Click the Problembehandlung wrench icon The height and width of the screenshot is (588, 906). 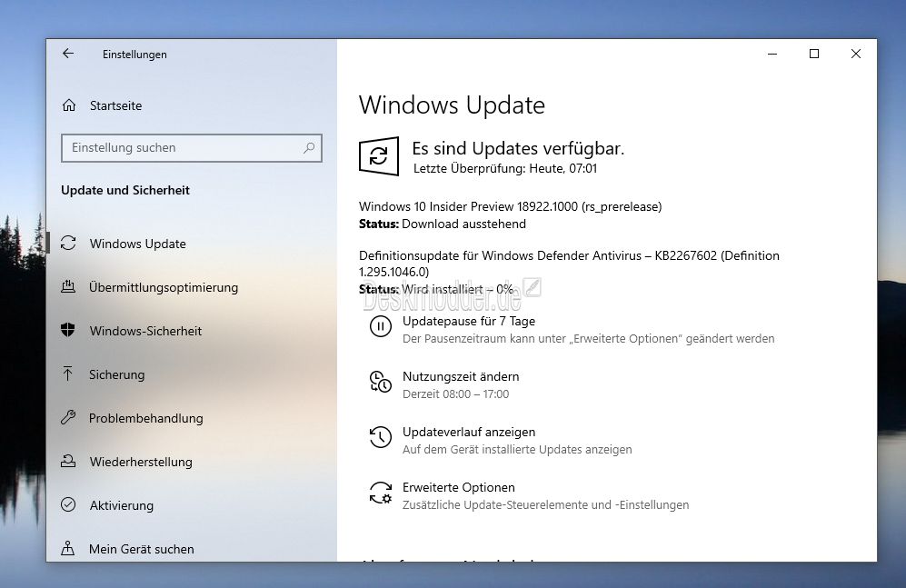[68, 418]
